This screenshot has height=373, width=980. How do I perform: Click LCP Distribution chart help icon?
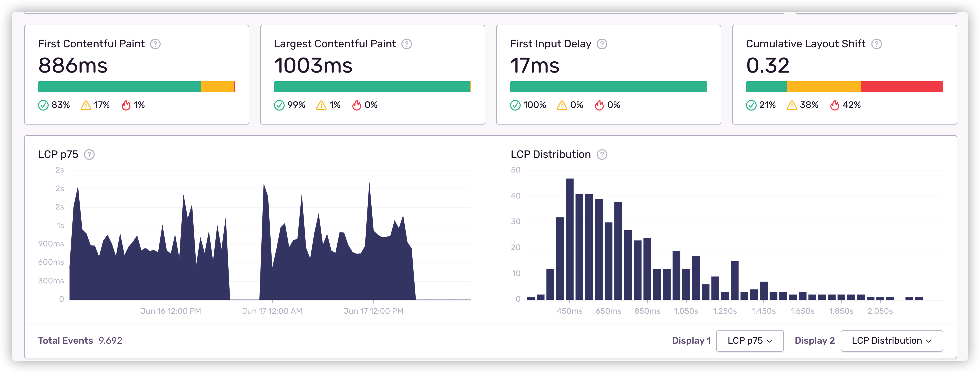coord(602,155)
